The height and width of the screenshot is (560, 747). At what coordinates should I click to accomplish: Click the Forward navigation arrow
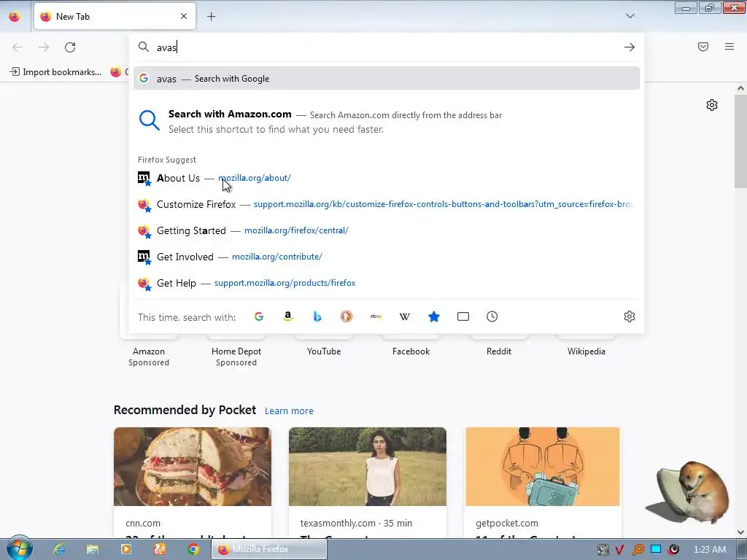point(44,47)
